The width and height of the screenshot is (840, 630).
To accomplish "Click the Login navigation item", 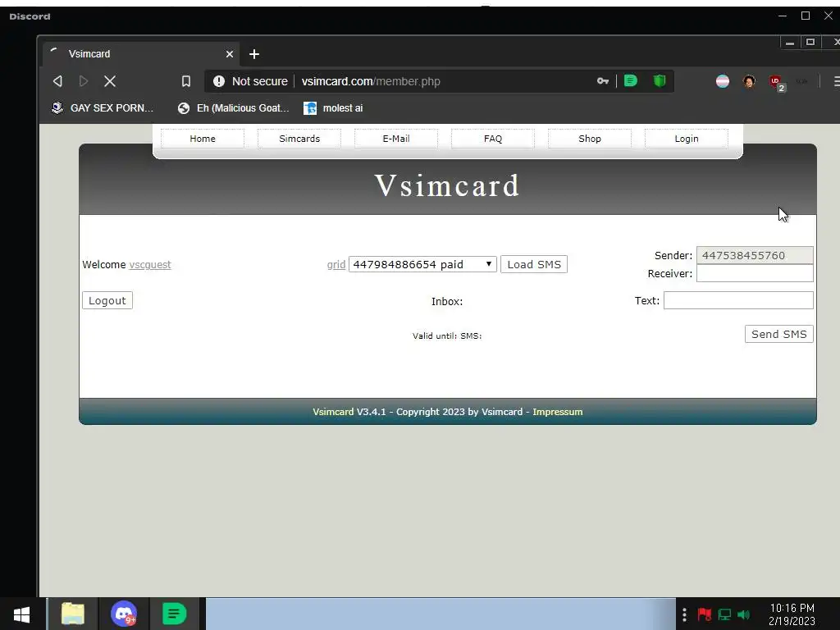I will 687,139.
